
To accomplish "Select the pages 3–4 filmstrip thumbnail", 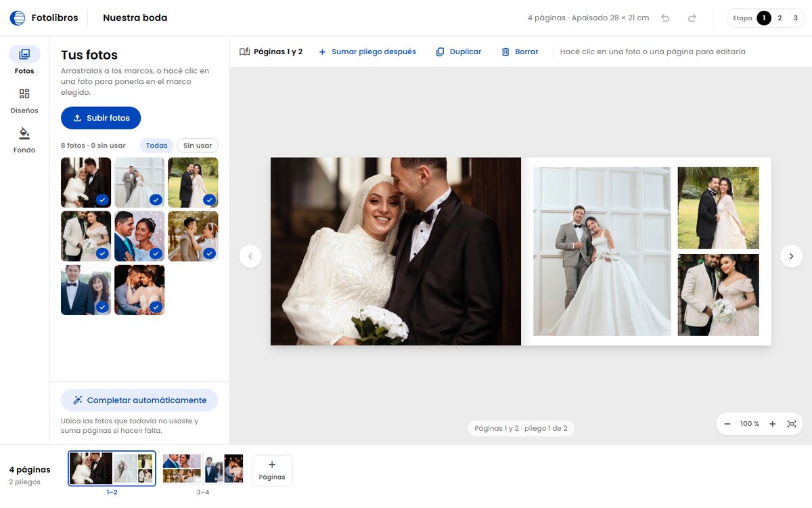I will pyautogui.click(x=202, y=469).
